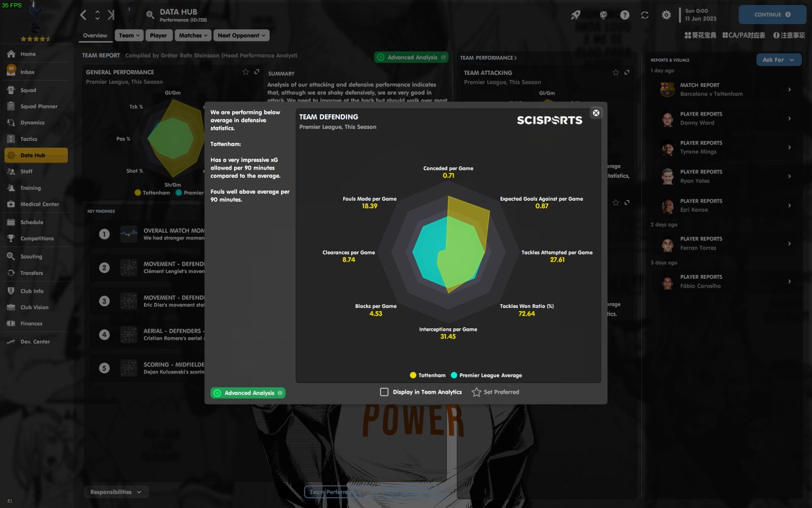Image resolution: width=812 pixels, height=508 pixels.
Task: Open Transfers sidebar icon
Action: coord(11,273)
